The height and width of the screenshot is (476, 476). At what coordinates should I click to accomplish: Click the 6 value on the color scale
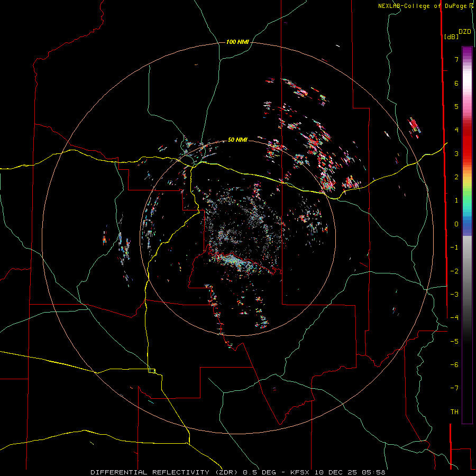click(x=456, y=83)
